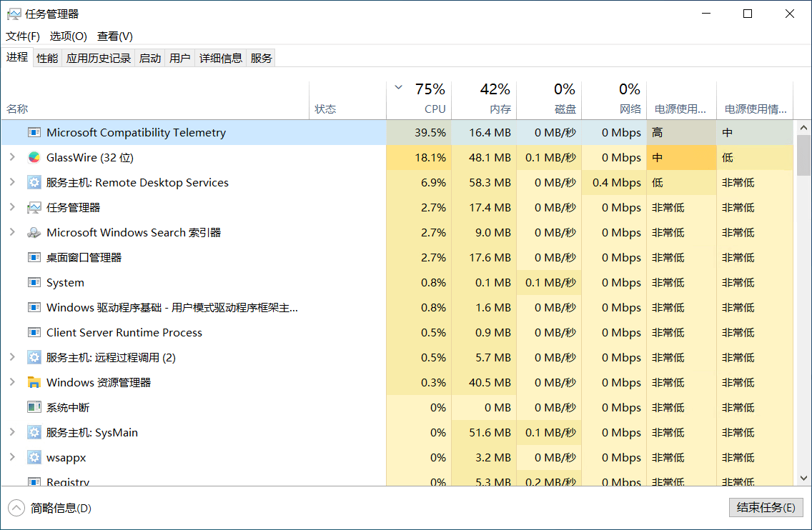The height and width of the screenshot is (530, 812).
Task: Switch to the 启动 tab
Action: pos(150,58)
